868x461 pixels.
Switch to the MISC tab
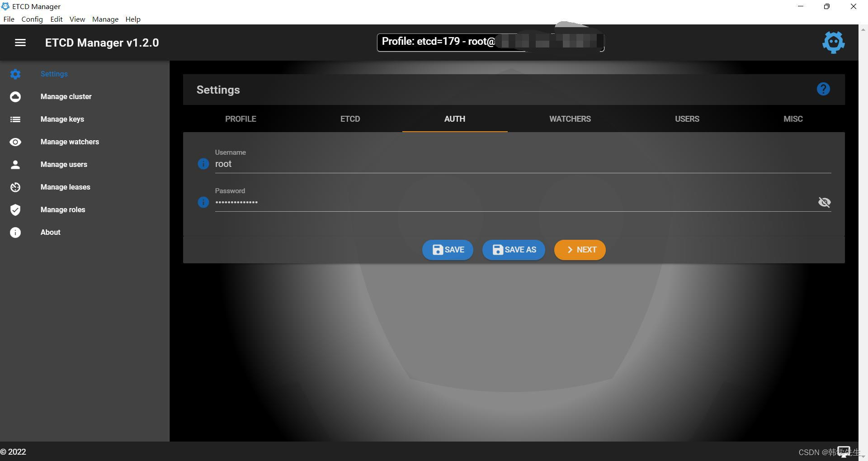793,119
